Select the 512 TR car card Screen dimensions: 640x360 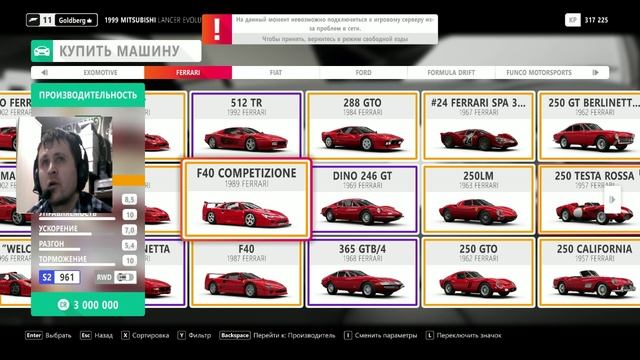(247, 126)
